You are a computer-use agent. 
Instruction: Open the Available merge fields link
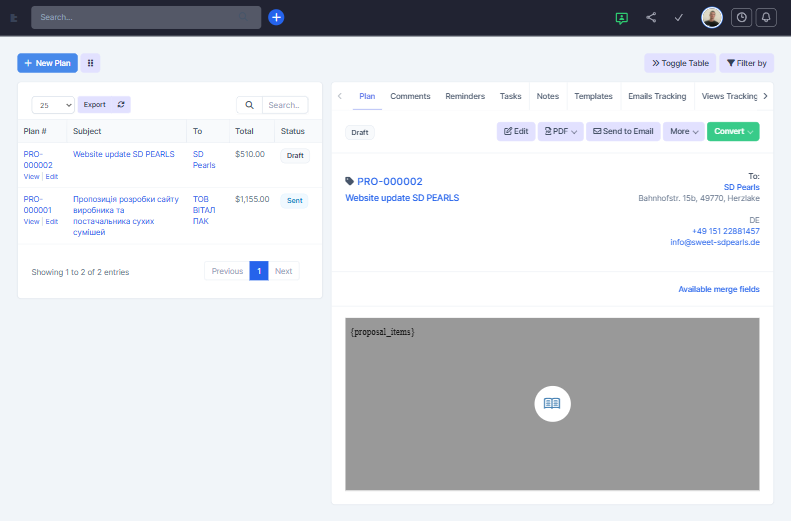(x=718, y=289)
